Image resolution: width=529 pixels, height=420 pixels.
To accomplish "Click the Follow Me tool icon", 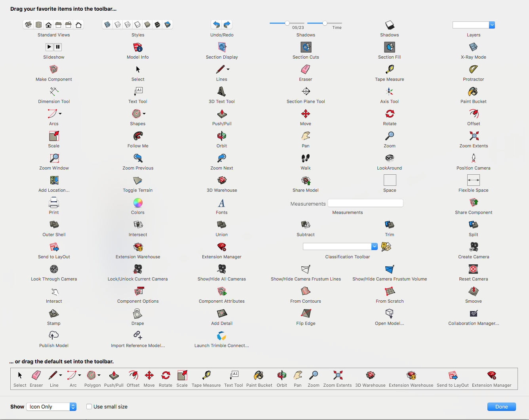I will (x=137, y=137).
